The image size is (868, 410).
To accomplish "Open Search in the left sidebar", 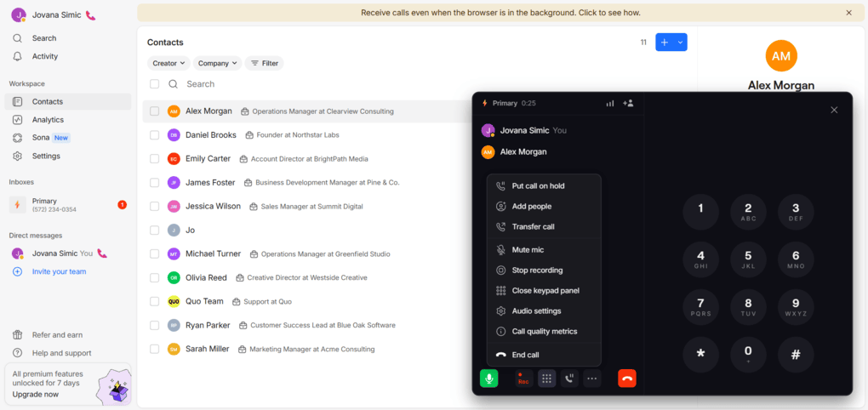I will point(44,38).
